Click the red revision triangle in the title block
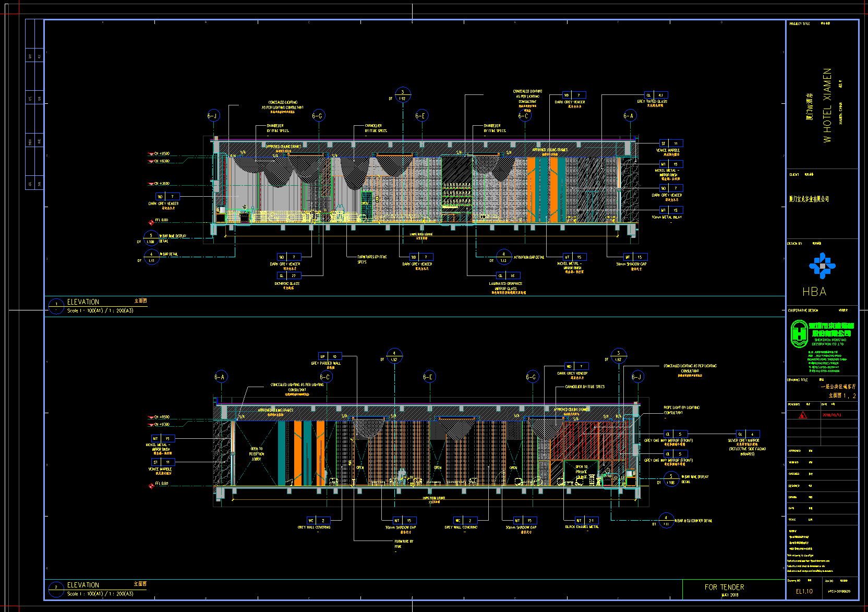868x612 pixels. point(803,415)
